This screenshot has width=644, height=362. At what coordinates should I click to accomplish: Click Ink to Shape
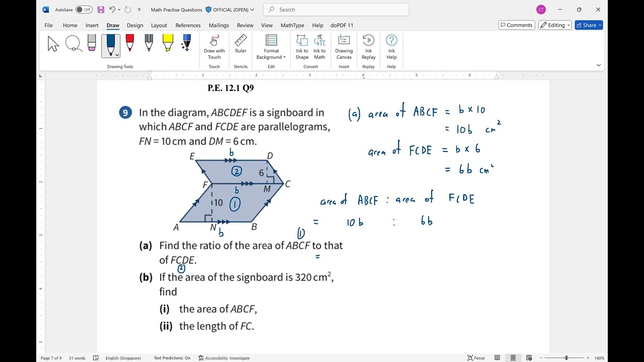point(302,47)
